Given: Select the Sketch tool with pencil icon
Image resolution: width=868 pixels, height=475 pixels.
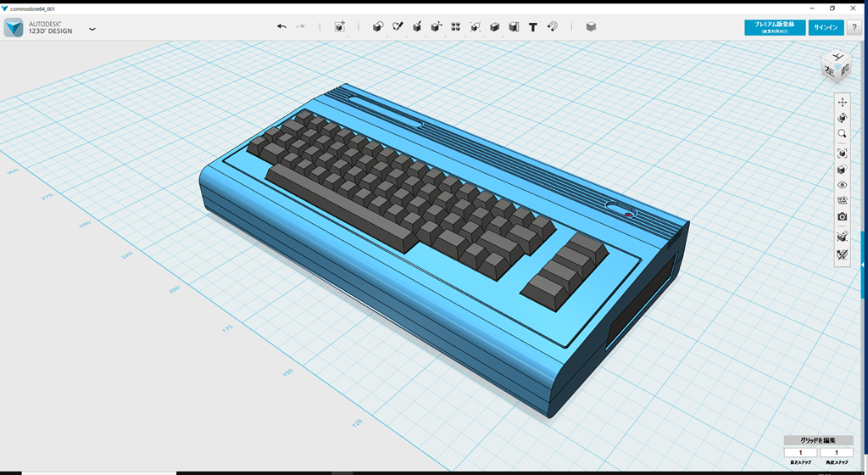Looking at the screenshot, I should tap(398, 27).
